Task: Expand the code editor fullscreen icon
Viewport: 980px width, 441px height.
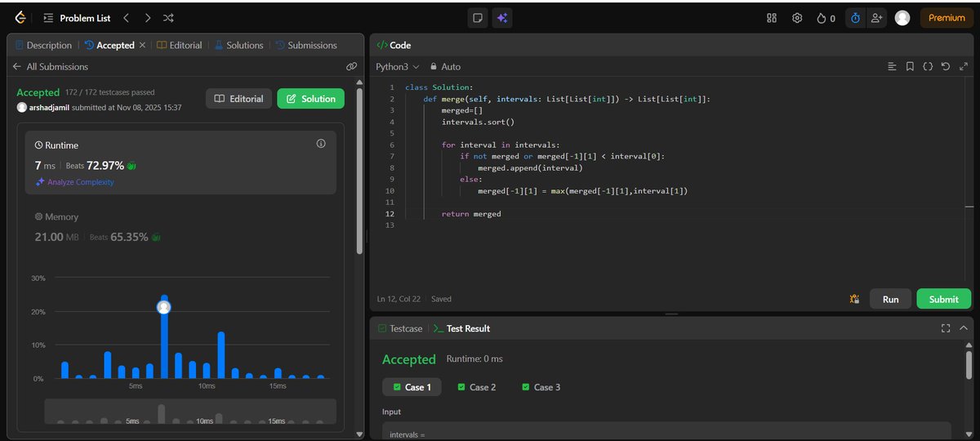Action: tap(964, 67)
